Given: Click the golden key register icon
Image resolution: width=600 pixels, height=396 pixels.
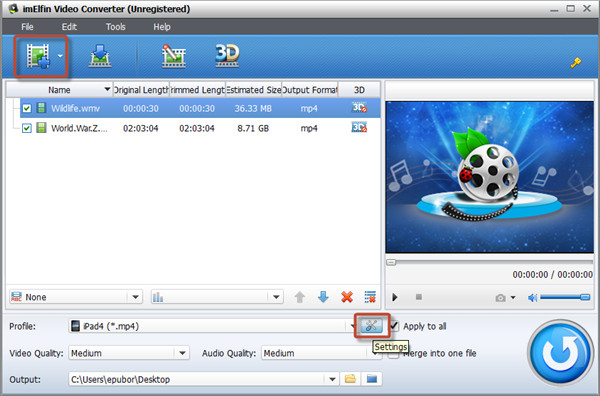Looking at the screenshot, I should pos(576,62).
